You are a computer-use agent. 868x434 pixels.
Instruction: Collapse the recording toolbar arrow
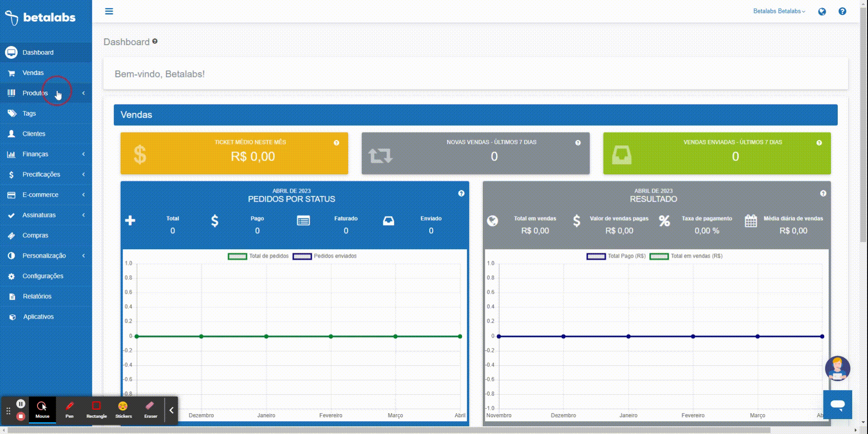pyautogui.click(x=171, y=410)
